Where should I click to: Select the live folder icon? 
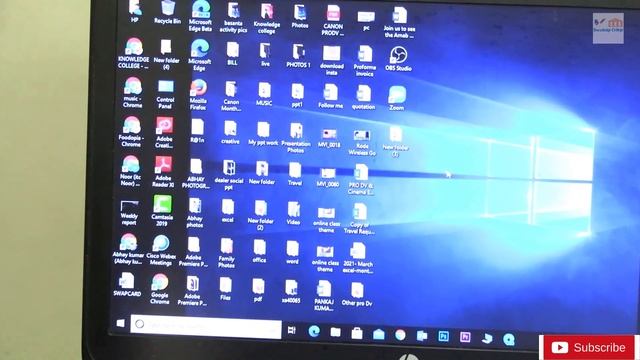pos(265,55)
